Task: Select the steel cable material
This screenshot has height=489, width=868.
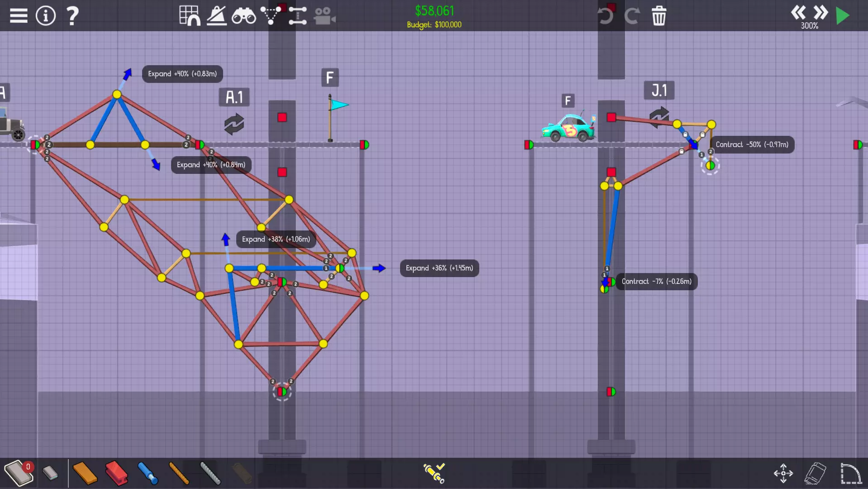Action: [210, 473]
